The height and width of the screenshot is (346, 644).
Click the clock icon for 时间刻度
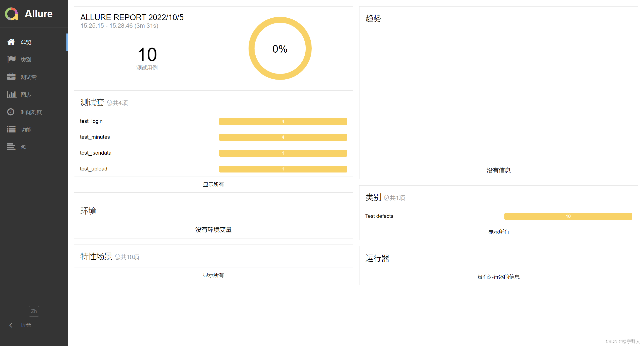tap(11, 112)
